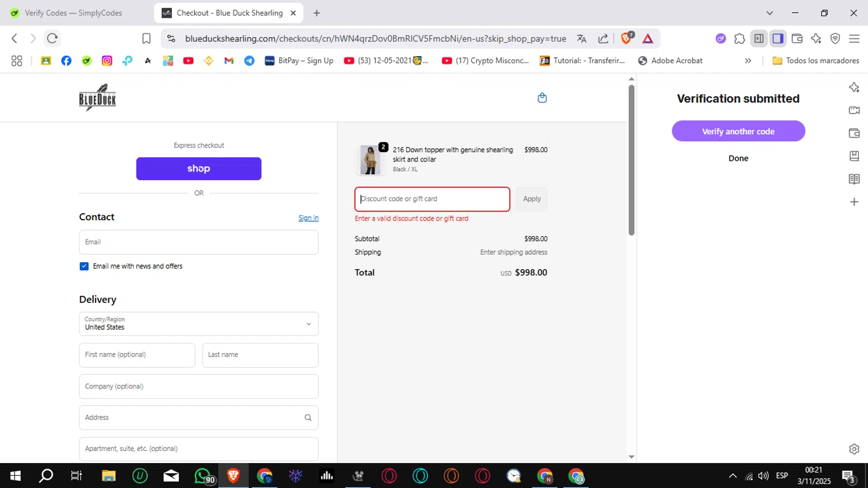Open the Instagram bookmark icon
This screenshot has width=868, height=488.
(107, 60)
